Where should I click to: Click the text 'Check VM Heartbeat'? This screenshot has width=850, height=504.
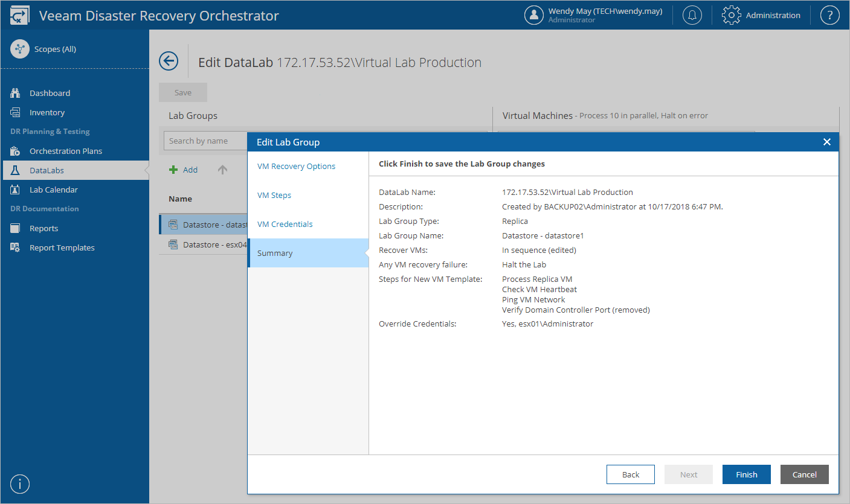pyautogui.click(x=538, y=289)
